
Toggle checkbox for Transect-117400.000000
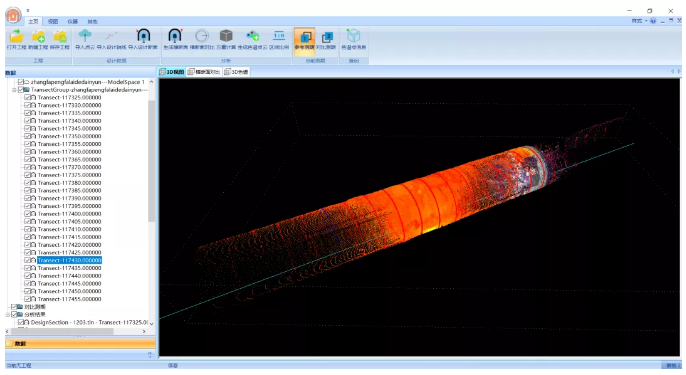coord(28,214)
